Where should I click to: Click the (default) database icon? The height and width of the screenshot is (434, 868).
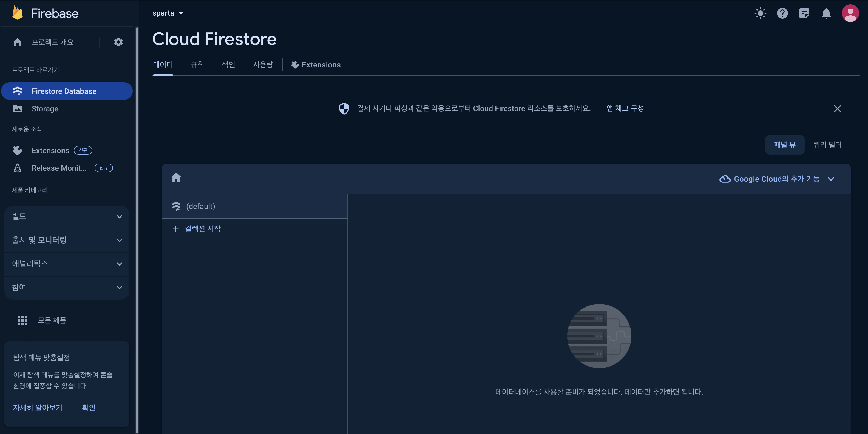click(176, 206)
